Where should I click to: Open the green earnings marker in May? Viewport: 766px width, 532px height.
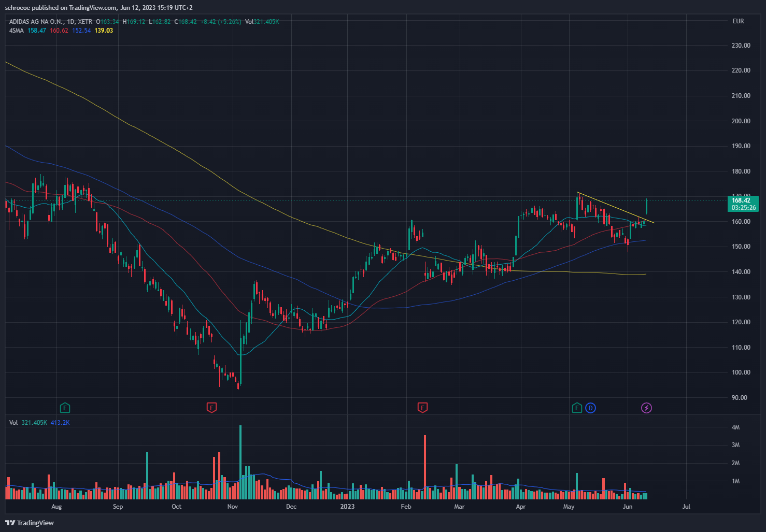pyautogui.click(x=577, y=408)
